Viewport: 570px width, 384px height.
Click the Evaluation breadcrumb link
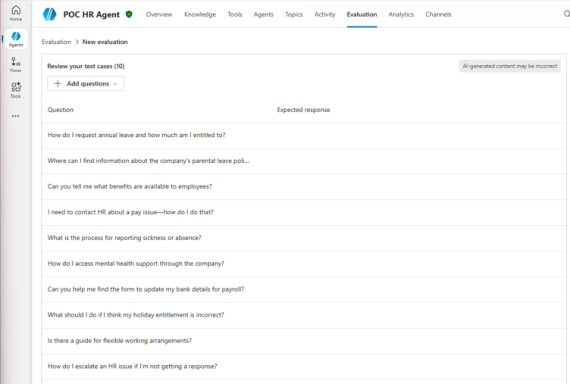[x=56, y=42]
